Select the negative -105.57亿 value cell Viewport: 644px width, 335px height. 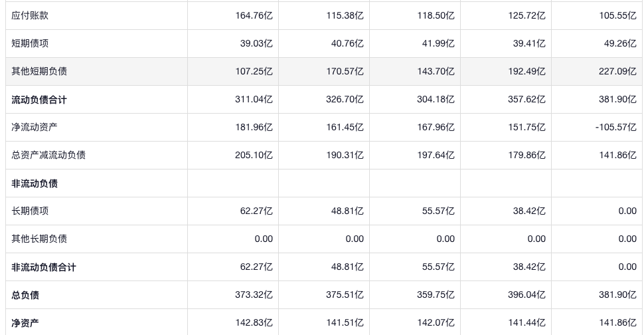pos(615,127)
